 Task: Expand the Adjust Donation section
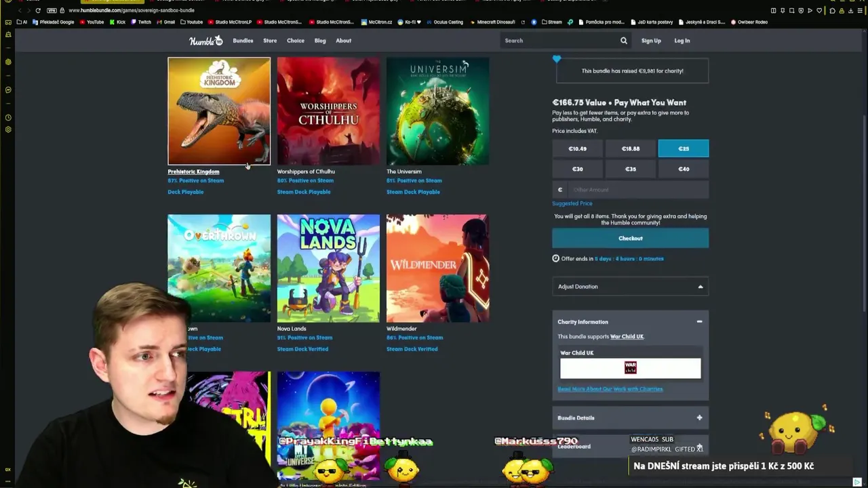tap(631, 287)
